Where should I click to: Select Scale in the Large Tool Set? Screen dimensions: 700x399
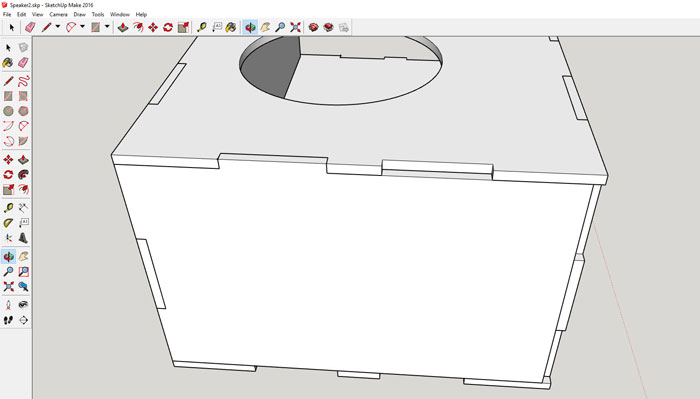(8, 190)
